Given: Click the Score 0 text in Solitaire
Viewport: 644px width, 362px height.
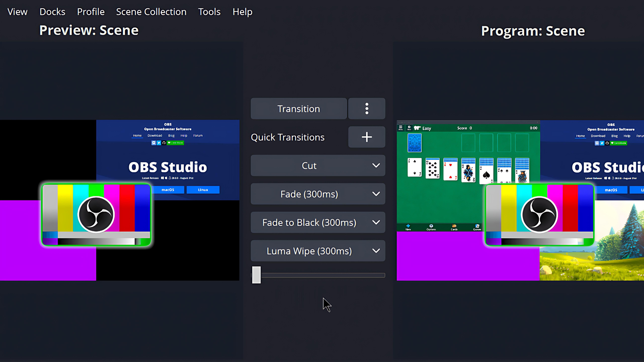Looking at the screenshot, I should [x=465, y=128].
